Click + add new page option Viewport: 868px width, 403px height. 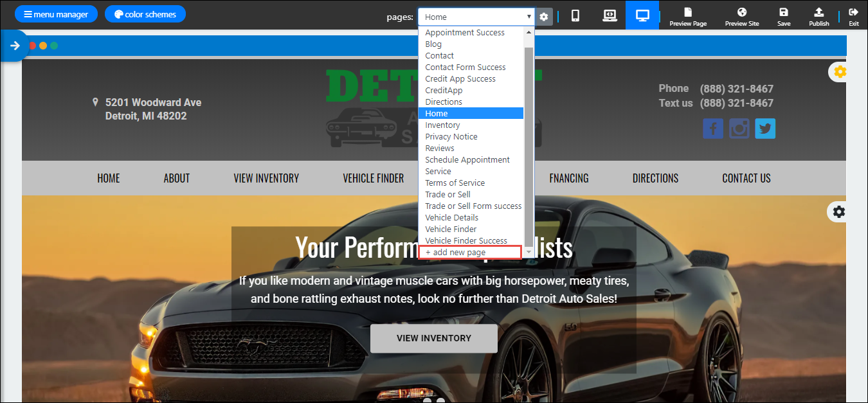click(x=470, y=253)
